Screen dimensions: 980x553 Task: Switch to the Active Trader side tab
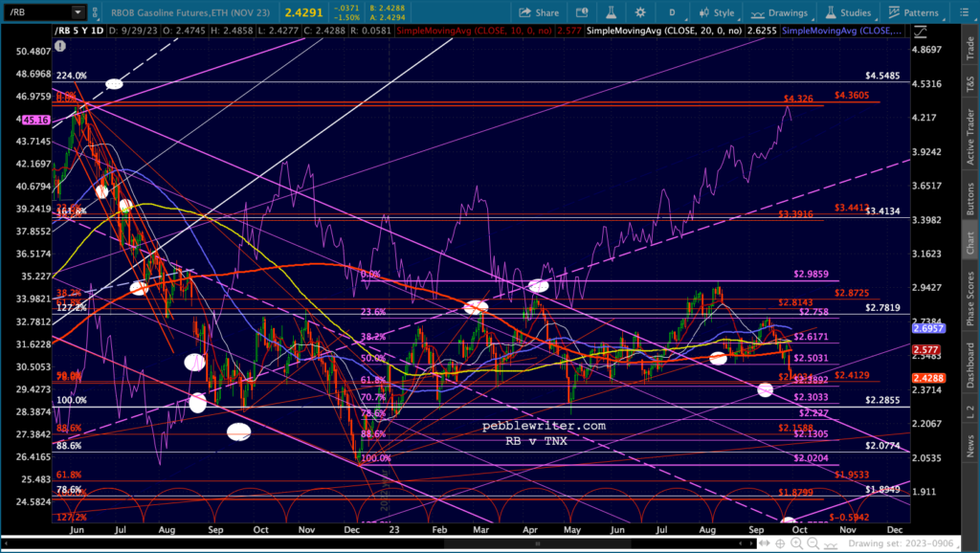970,137
